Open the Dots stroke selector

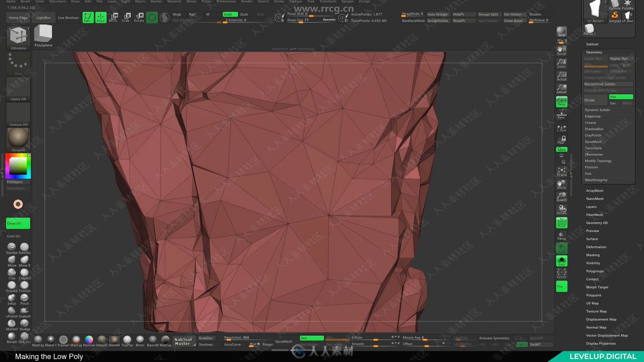pos(18,64)
